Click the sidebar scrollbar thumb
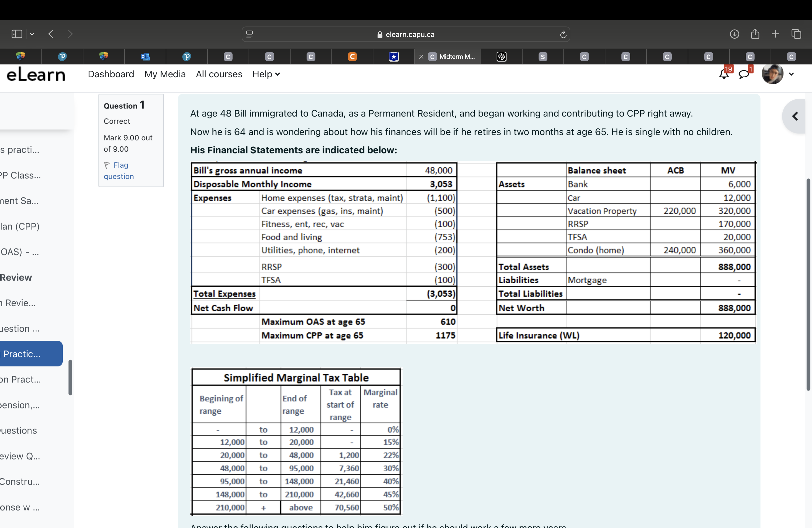 pos(70,377)
